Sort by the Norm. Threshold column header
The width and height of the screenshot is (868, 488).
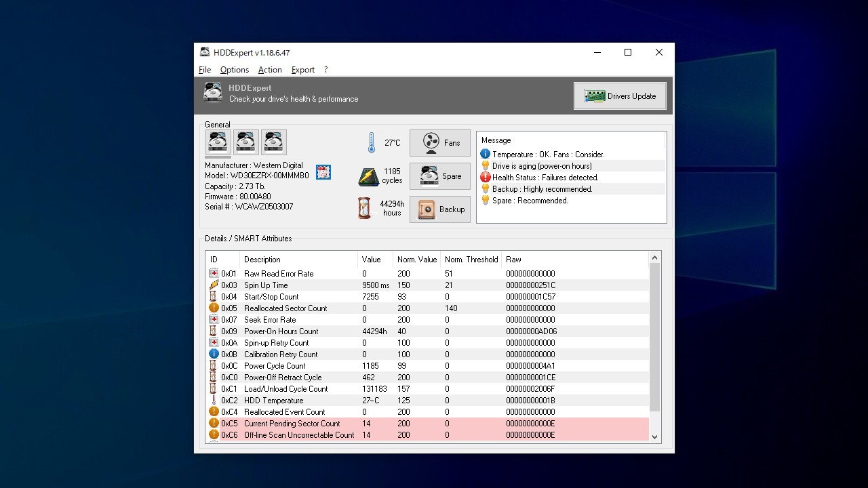(471, 260)
